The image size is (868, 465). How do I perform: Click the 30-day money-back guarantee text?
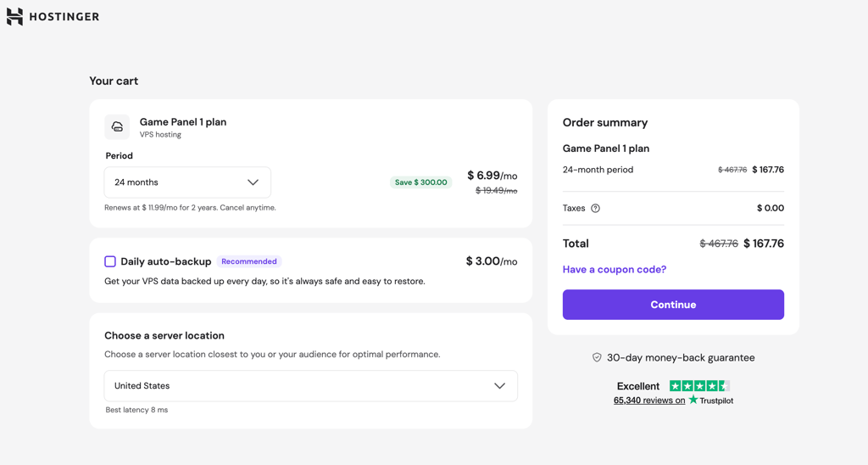pos(681,358)
